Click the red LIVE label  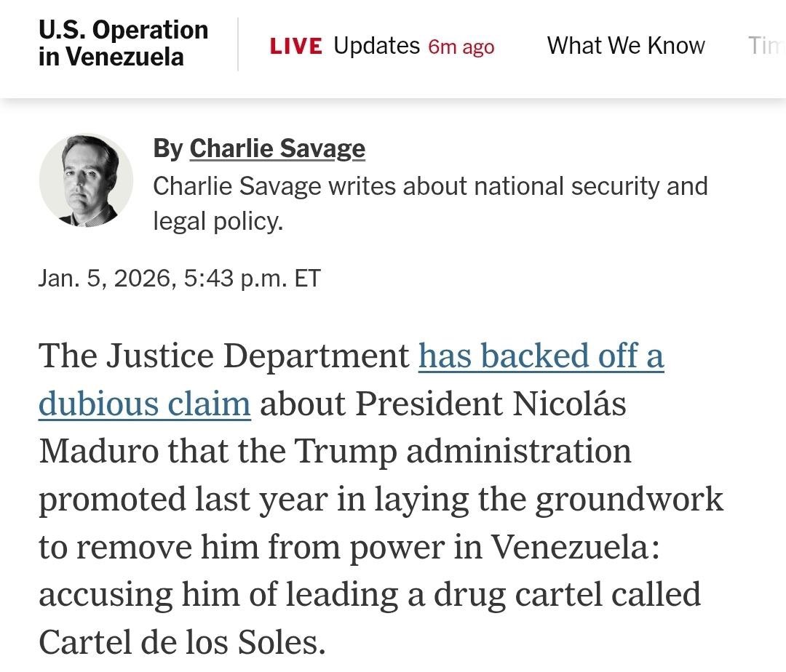(x=295, y=47)
